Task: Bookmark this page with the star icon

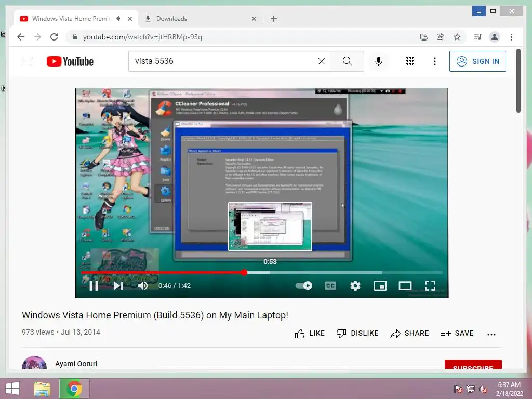Action: click(457, 37)
